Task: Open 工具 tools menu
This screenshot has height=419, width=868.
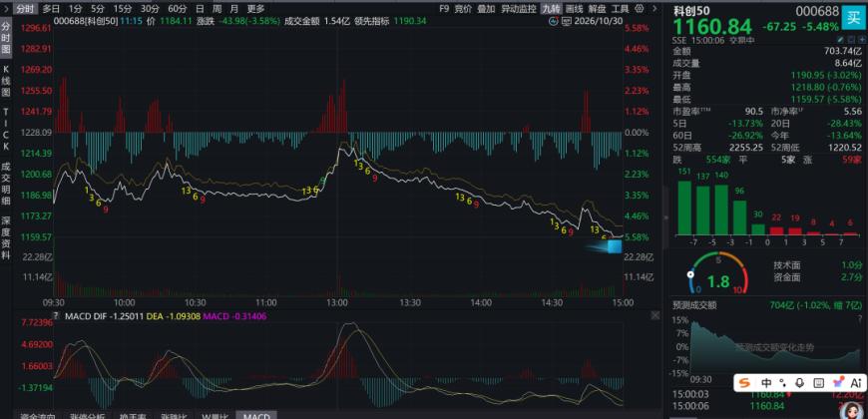Action: coord(620,9)
